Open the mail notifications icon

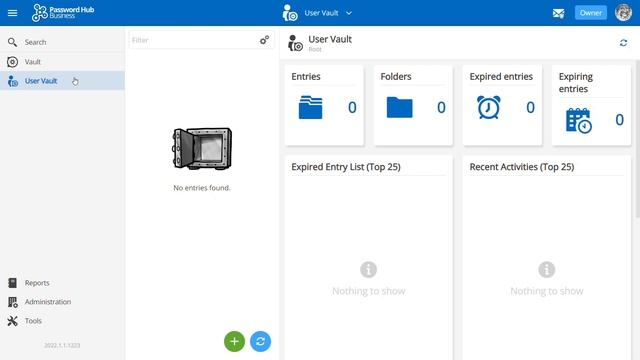tap(558, 13)
